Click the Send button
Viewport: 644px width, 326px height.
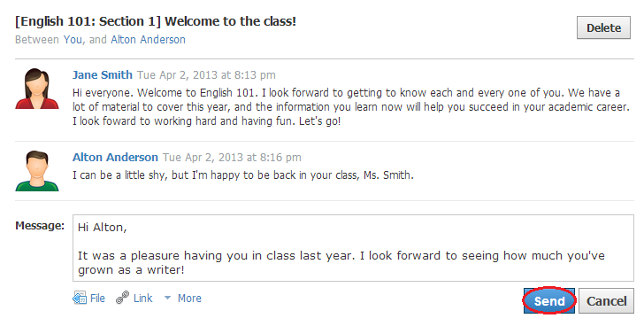549,301
